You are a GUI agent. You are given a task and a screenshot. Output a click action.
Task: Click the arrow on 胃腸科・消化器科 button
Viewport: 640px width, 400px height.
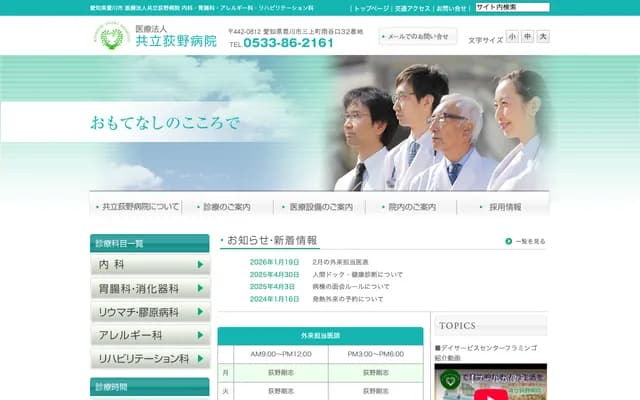click(200, 288)
